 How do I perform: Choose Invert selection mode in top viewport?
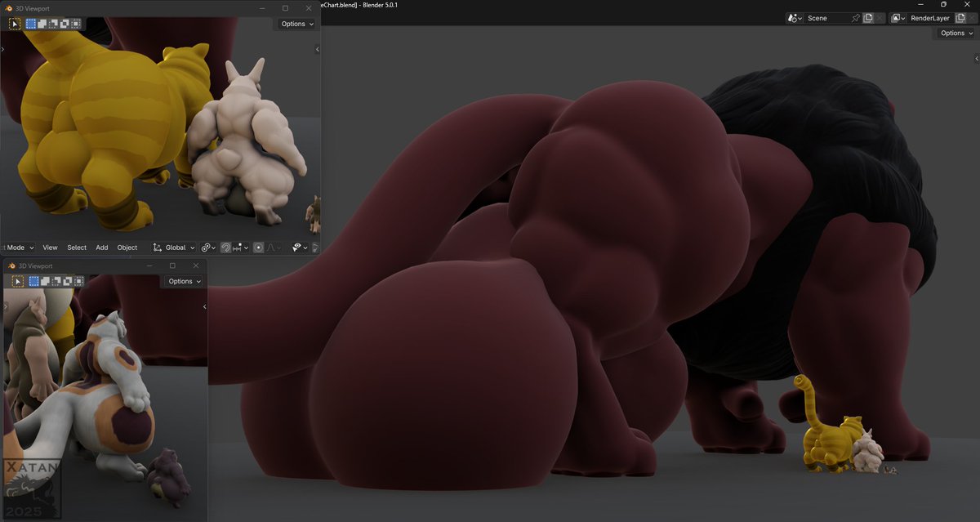64,24
